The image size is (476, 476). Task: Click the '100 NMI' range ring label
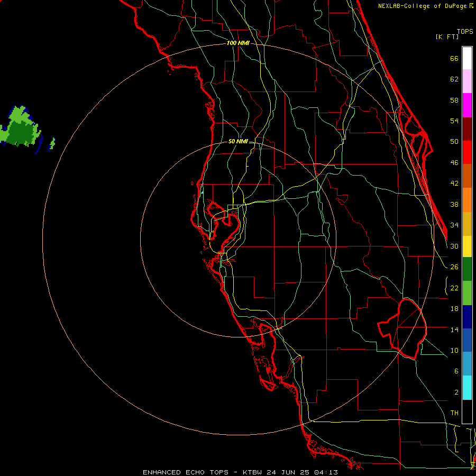pyautogui.click(x=238, y=43)
